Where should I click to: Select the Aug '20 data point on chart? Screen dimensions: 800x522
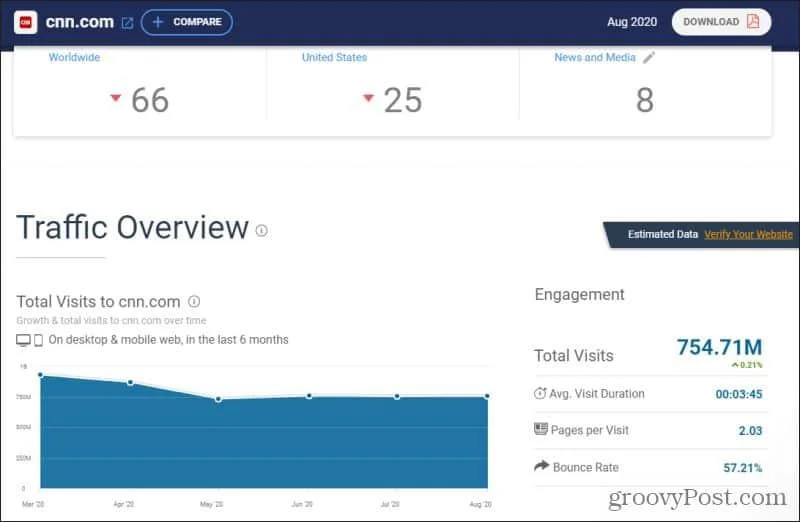click(x=487, y=396)
